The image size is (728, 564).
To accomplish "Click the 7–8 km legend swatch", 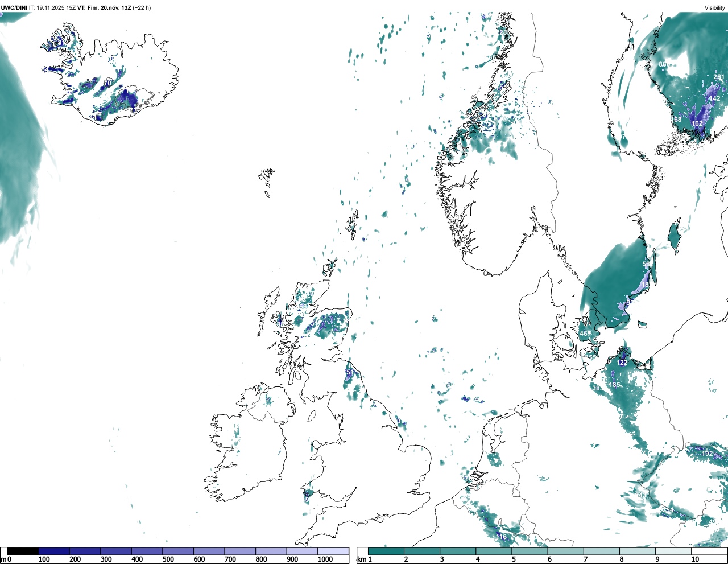I will click(x=601, y=551).
